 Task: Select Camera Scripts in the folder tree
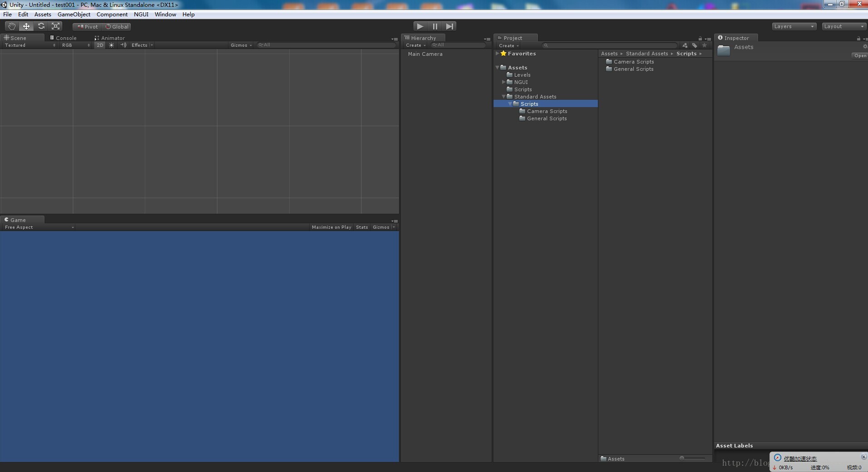[543, 111]
